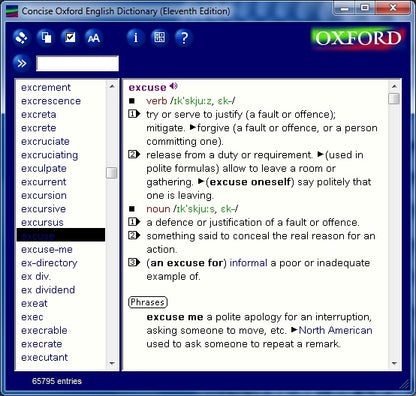
Task: Select 'executant' entry
Action: (44, 357)
